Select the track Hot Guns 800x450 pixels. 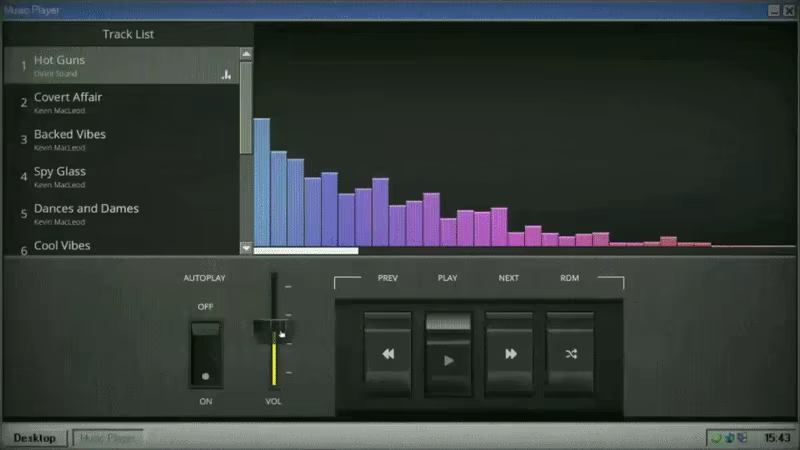[121, 65]
